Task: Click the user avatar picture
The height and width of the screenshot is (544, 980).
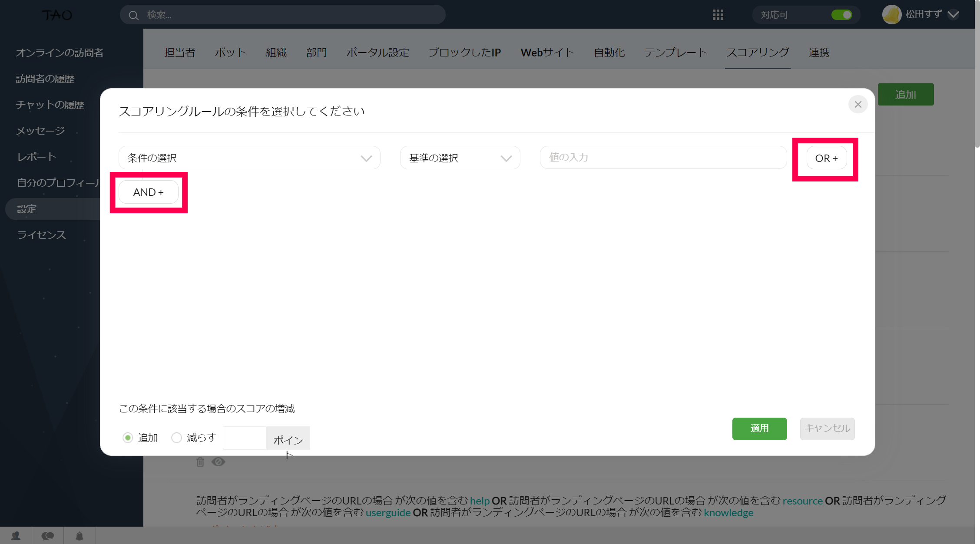Action: click(x=891, y=15)
